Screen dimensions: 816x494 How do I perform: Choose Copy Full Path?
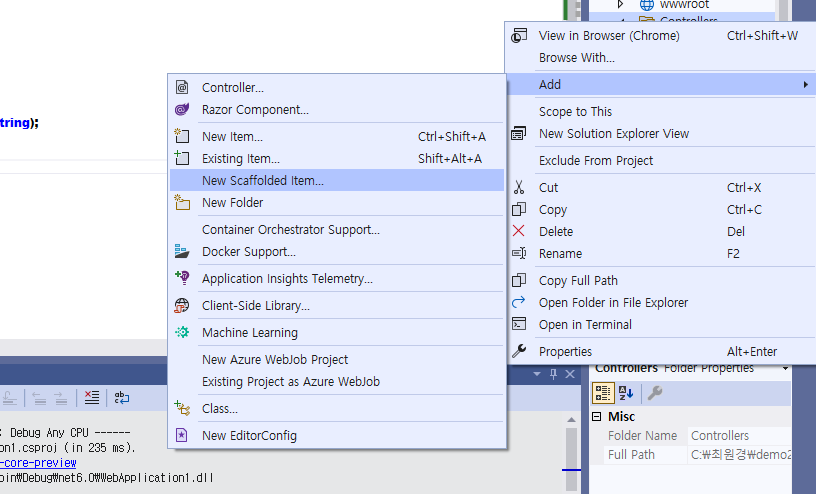[x=660, y=281]
